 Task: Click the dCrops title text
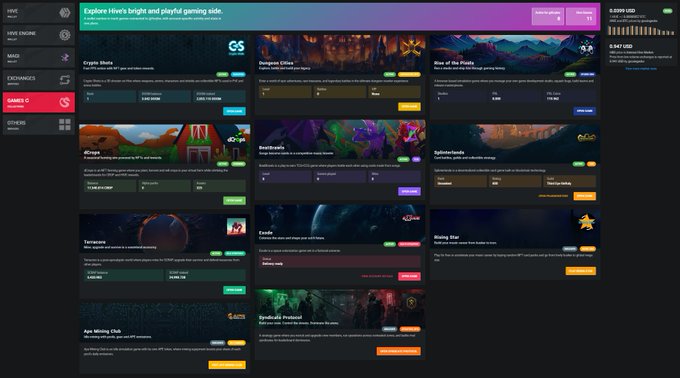coord(92,153)
